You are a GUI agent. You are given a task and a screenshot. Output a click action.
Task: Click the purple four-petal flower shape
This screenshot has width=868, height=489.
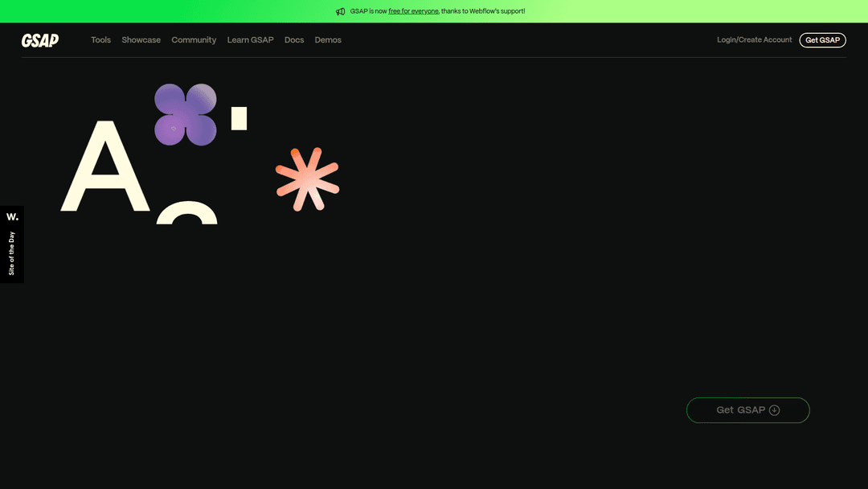pyautogui.click(x=186, y=115)
